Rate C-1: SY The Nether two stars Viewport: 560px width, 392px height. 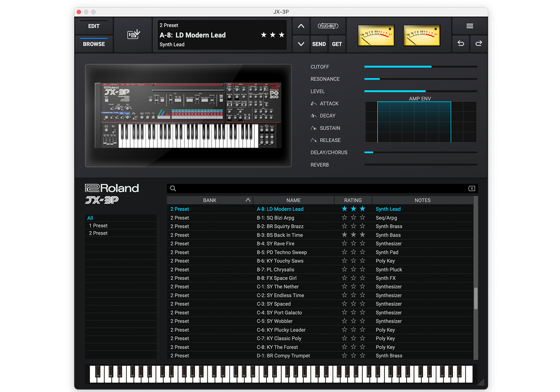coord(353,286)
